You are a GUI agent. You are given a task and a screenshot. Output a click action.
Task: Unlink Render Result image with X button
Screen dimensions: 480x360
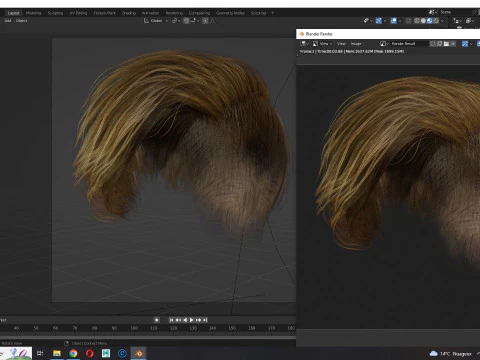pyautogui.click(x=453, y=44)
